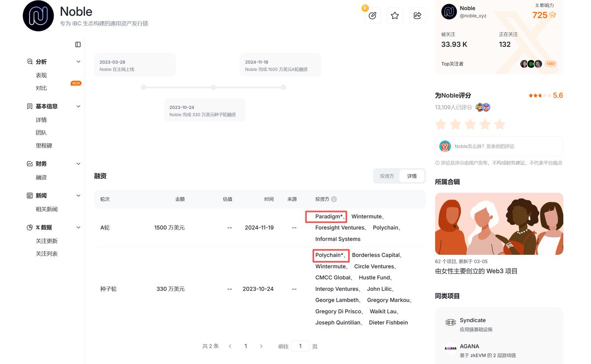Click the 1500 万美元 amount cell
591x364 pixels.
tap(169, 228)
